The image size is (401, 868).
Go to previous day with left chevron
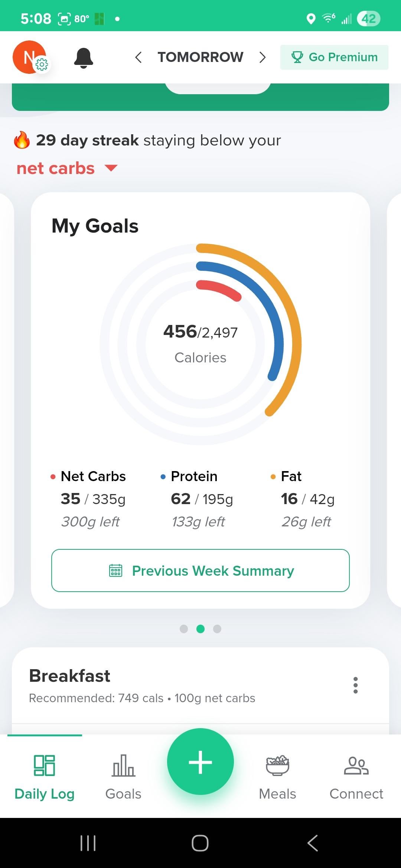click(x=138, y=57)
